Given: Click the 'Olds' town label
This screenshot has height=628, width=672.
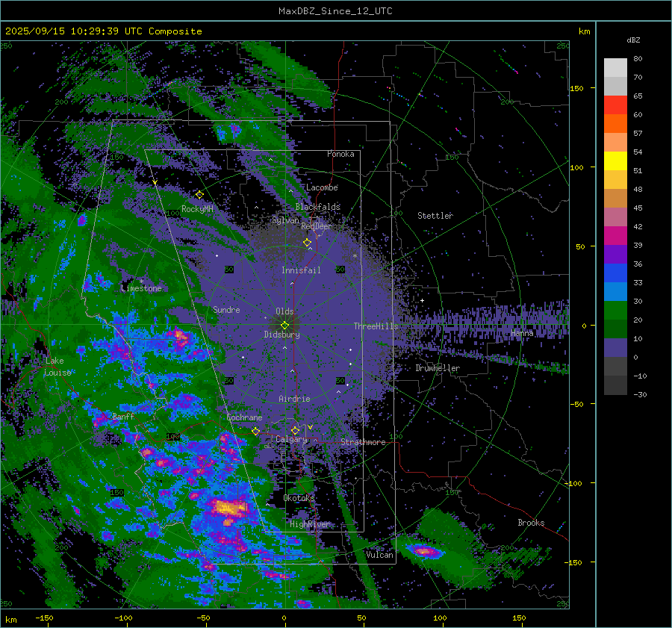Looking at the screenshot, I should [x=284, y=311].
